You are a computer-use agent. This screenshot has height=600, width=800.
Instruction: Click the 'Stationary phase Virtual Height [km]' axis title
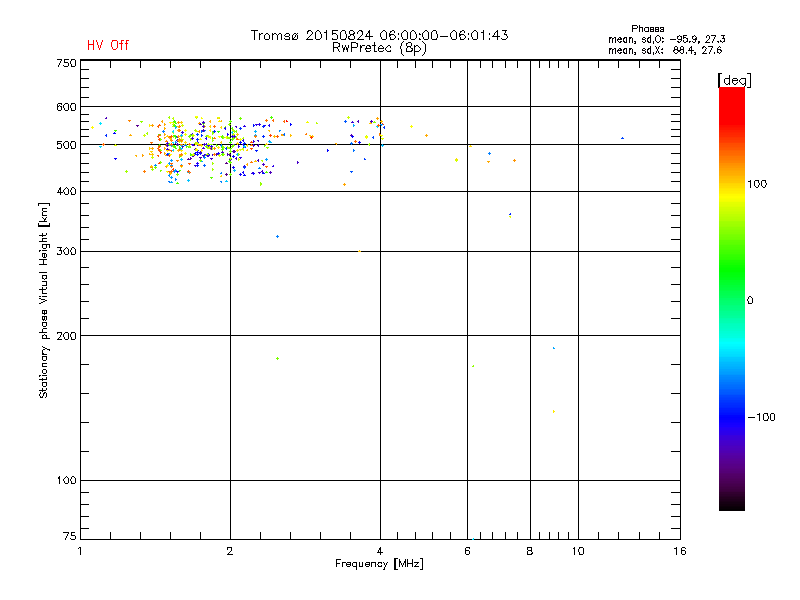pos(44,300)
